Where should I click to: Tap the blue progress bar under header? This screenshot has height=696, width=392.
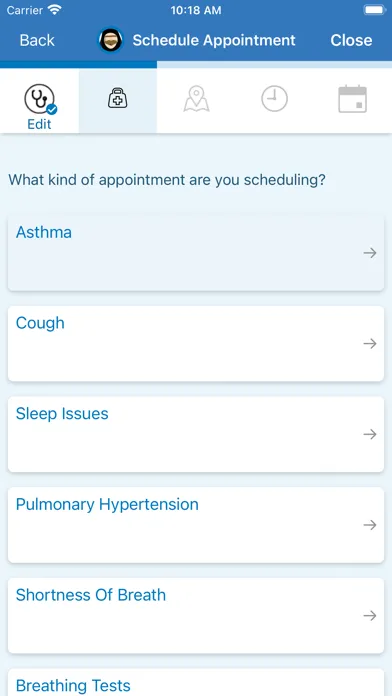[79, 65]
